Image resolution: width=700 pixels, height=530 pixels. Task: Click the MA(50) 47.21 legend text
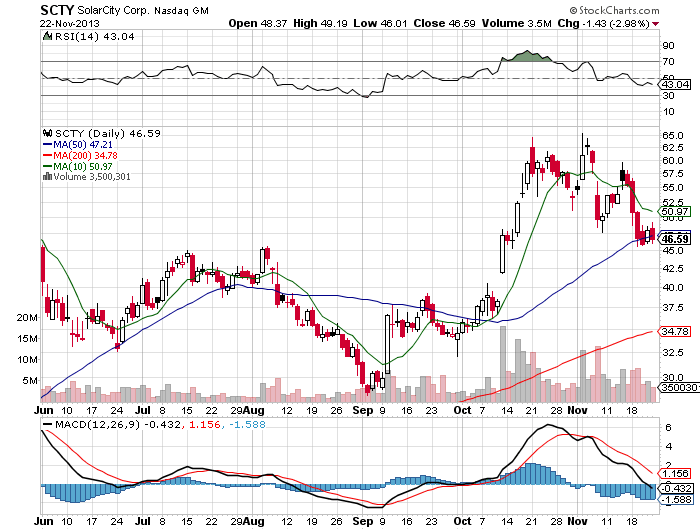[x=83, y=145]
